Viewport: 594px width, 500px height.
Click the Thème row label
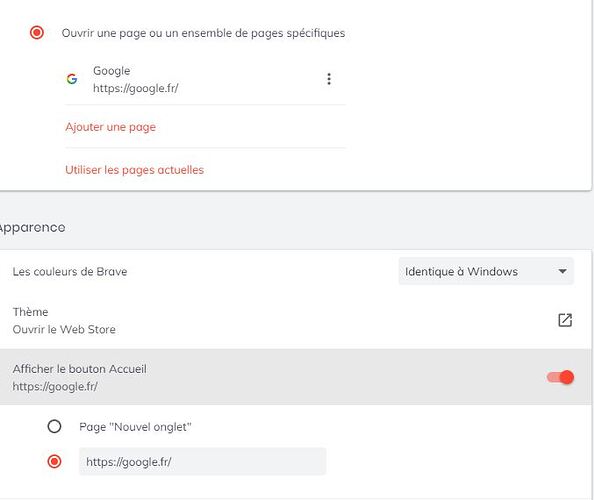(30, 312)
